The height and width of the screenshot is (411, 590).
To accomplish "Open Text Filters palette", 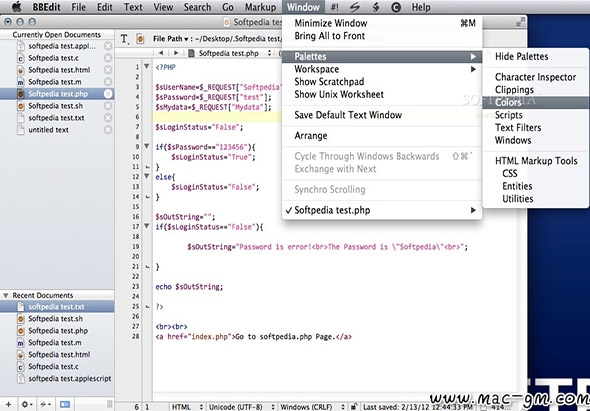I will pos(536,128).
